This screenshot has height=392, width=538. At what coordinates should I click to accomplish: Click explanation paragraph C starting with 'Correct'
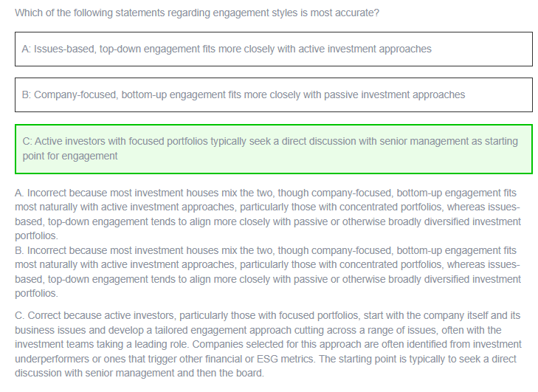coord(268,344)
